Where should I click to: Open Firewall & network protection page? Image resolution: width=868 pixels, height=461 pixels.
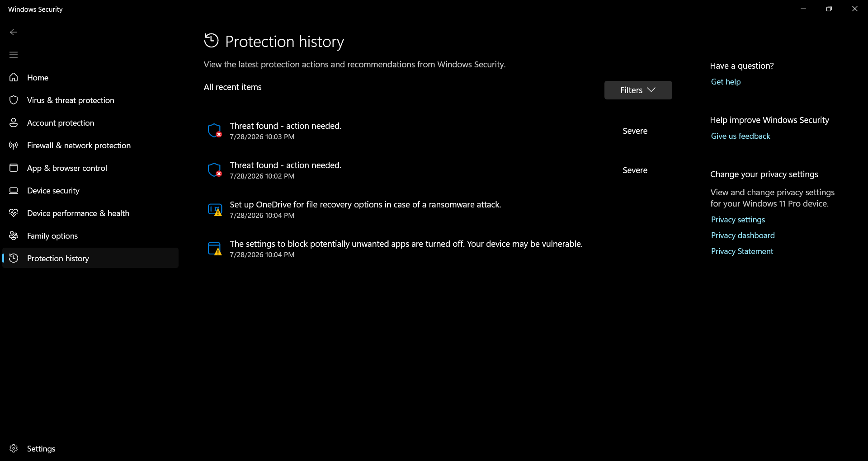click(90, 145)
